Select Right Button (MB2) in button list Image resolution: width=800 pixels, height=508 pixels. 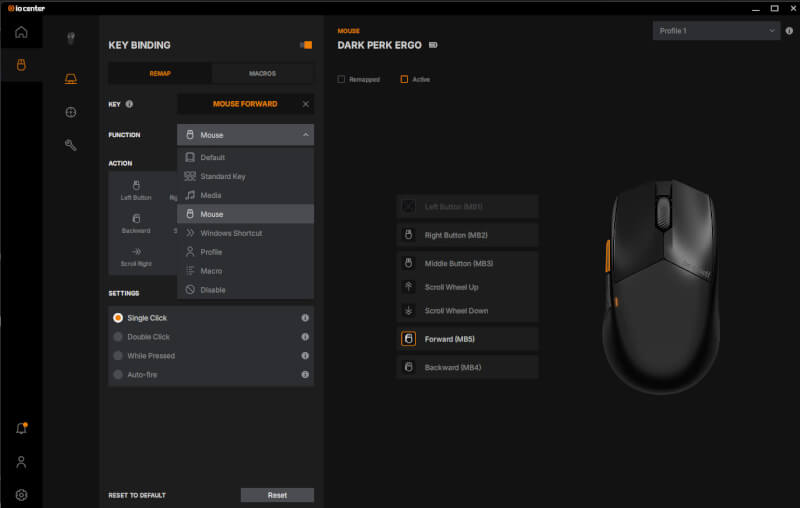467,235
